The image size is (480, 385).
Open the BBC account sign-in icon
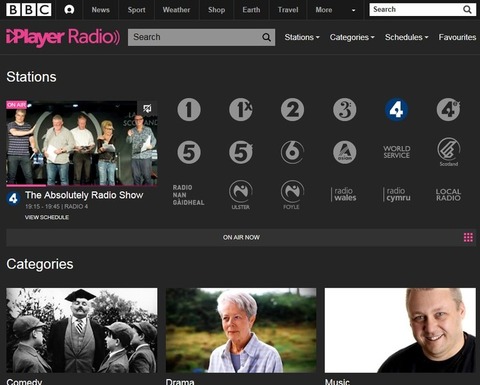coord(69,10)
